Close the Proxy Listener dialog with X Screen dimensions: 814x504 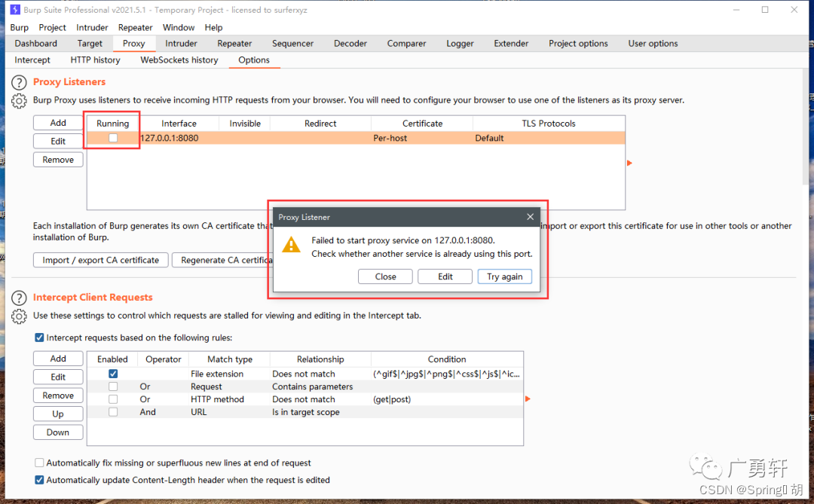[530, 217]
